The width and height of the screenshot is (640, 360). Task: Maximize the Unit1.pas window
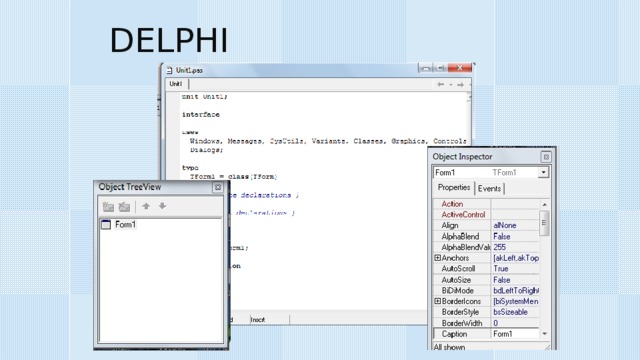pyautogui.click(x=440, y=68)
